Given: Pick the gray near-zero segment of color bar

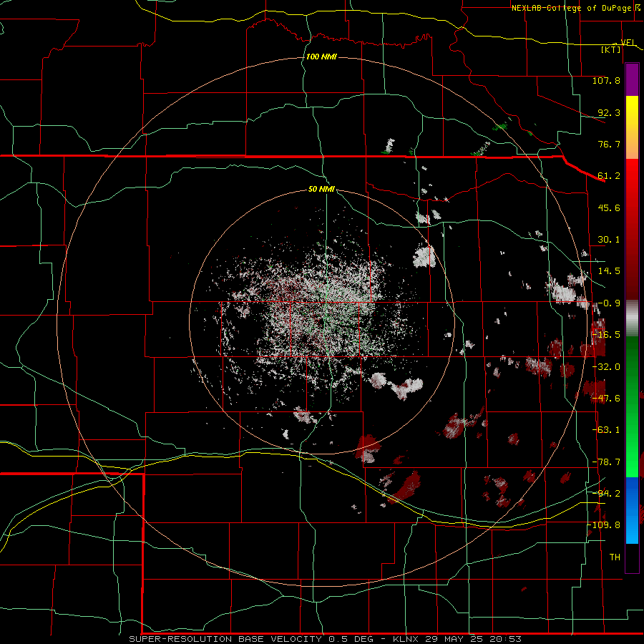Looking at the screenshot, I should (x=632, y=318).
